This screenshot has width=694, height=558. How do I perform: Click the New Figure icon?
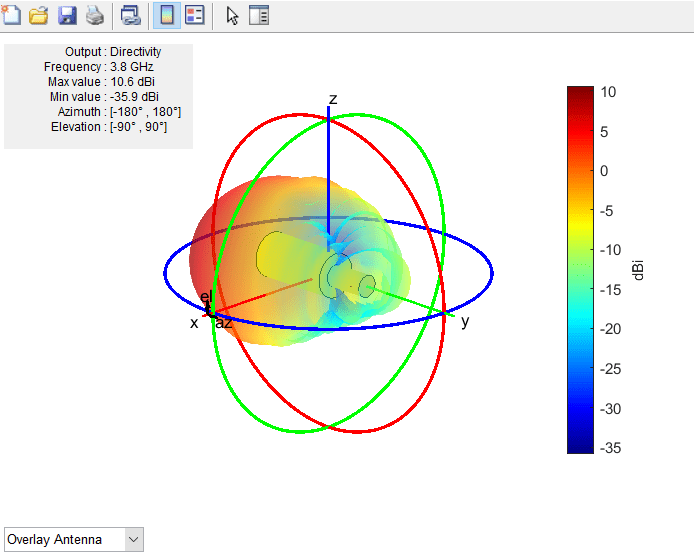(11, 15)
